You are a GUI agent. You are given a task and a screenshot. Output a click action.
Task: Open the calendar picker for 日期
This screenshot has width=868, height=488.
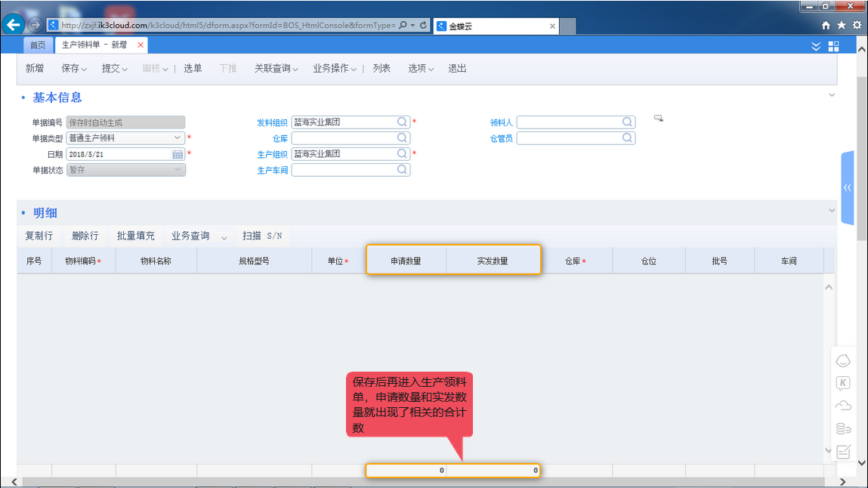coord(178,154)
